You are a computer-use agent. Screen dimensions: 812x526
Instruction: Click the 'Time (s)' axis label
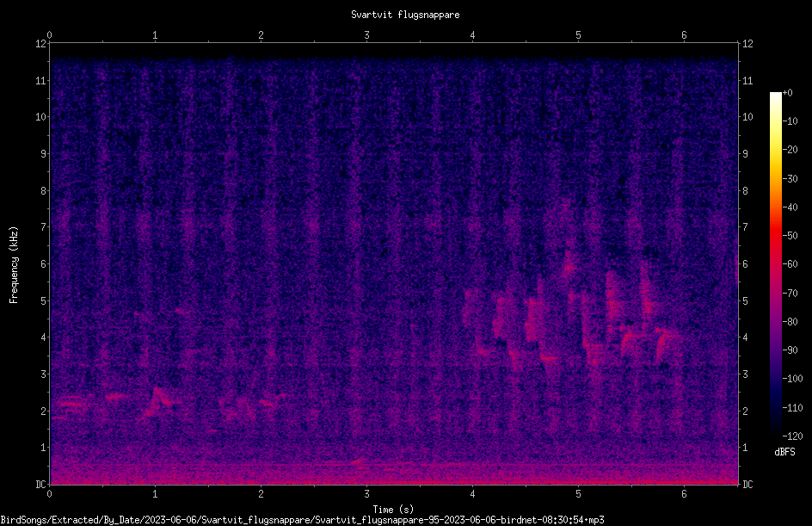393,509
